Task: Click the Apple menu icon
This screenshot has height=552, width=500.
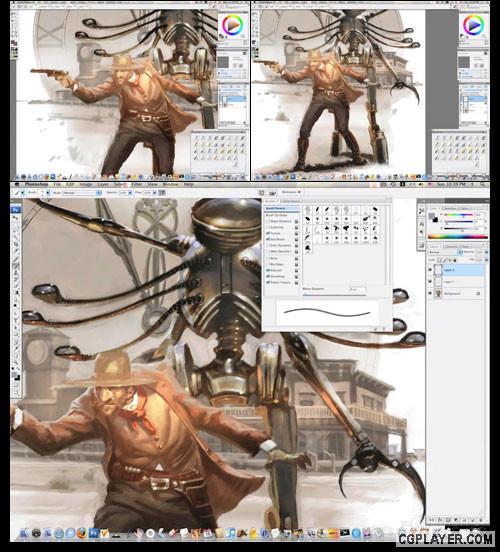Action: tap(17, 184)
